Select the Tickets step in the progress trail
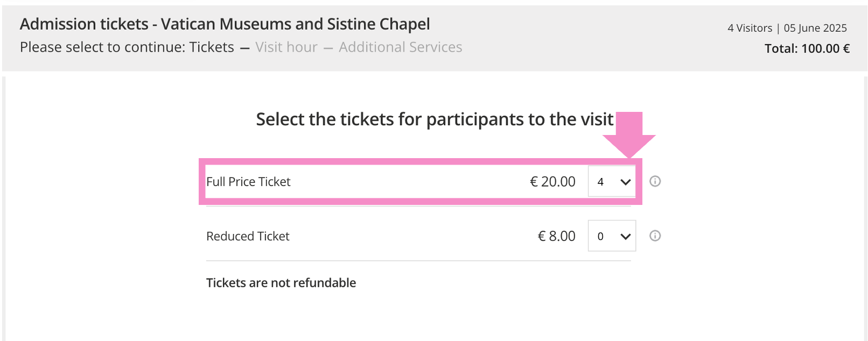Screen dimensions: 868x341 point(212,47)
